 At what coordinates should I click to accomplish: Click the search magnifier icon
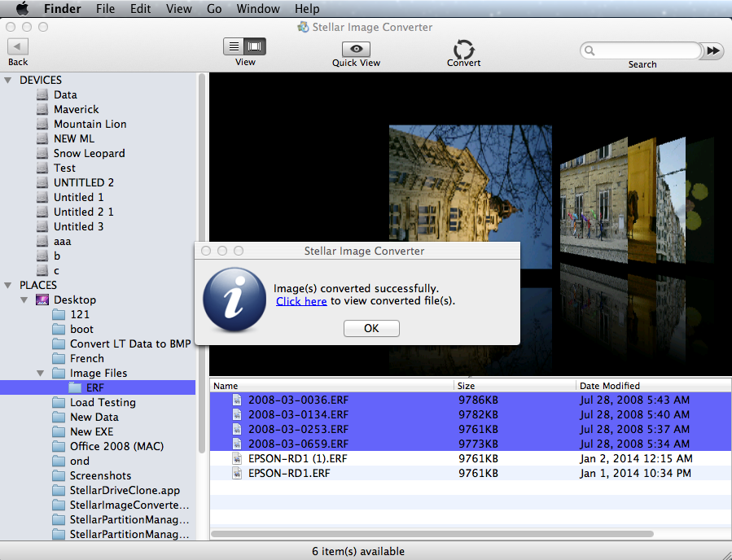[590, 50]
